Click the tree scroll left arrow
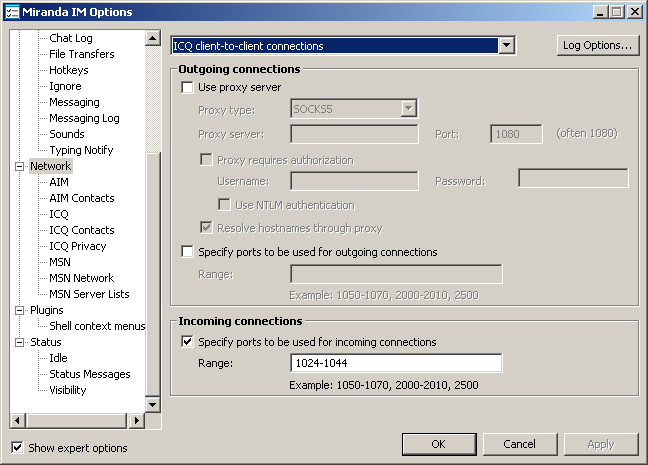The height and width of the screenshot is (465, 648). pyautogui.click(x=17, y=421)
